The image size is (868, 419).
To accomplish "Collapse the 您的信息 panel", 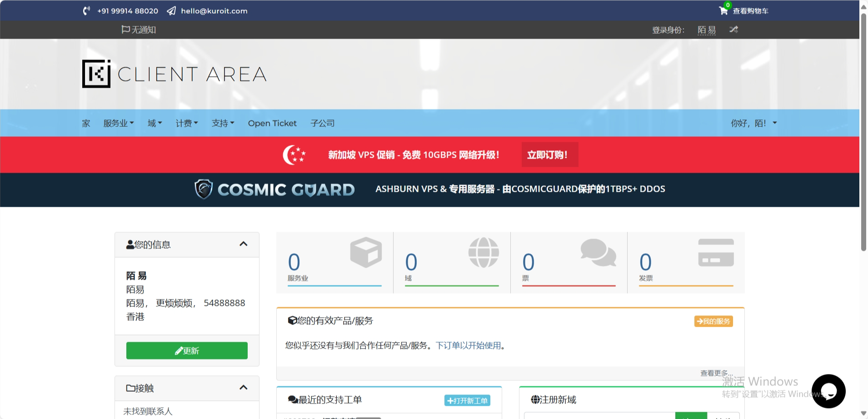I will click(244, 244).
